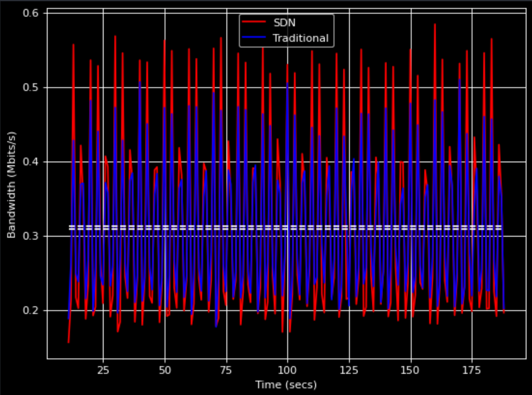Viewport: 532px width, 395px height.
Task: Click the blue Traditional legend line sample
Action: coord(254,37)
